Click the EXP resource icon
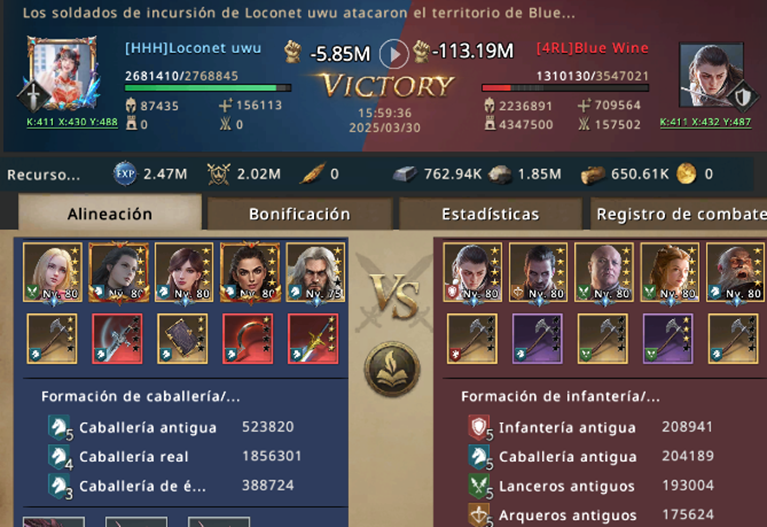Image resolution: width=767 pixels, height=527 pixels. [x=125, y=174]
